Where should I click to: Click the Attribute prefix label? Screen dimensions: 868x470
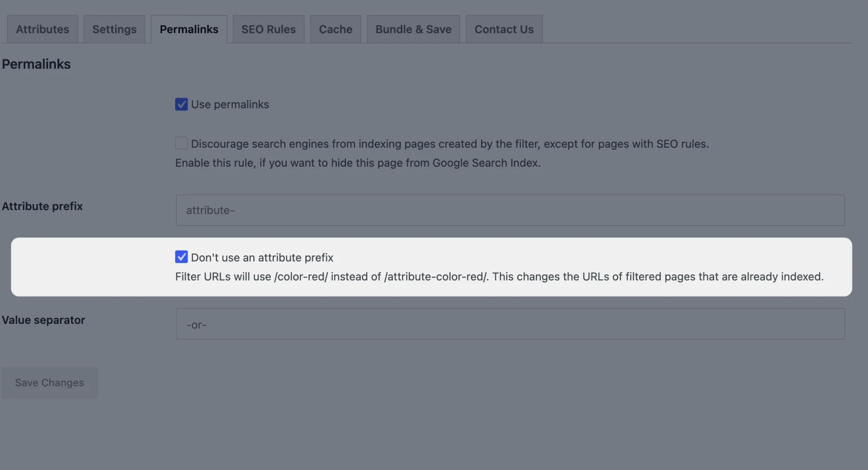[42, 206]
